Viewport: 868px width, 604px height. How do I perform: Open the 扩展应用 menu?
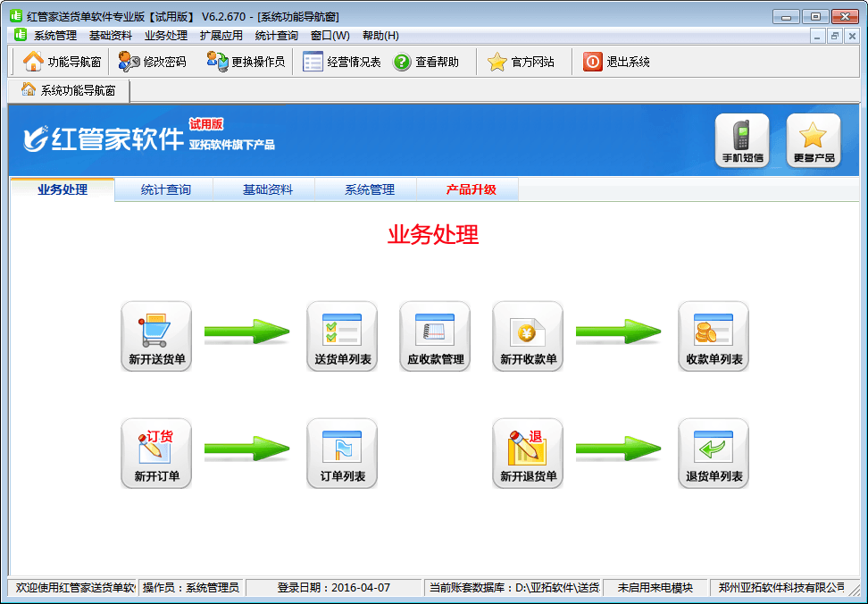click(x=221, y=36)
